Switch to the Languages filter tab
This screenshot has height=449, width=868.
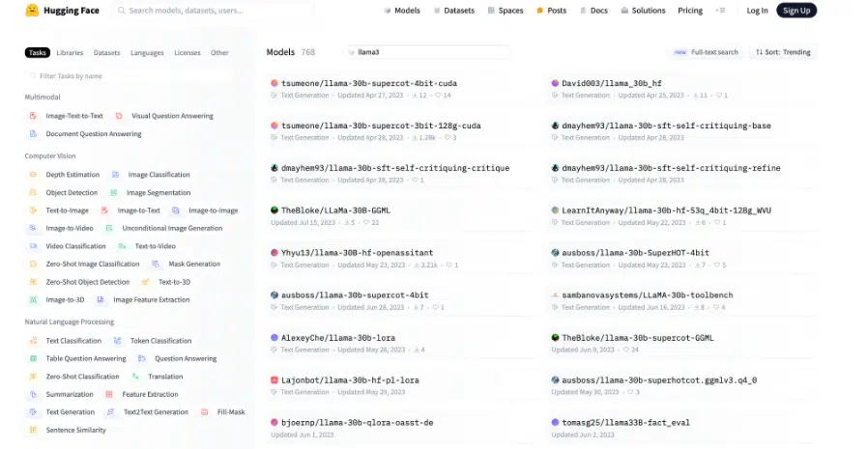[147, 52]
